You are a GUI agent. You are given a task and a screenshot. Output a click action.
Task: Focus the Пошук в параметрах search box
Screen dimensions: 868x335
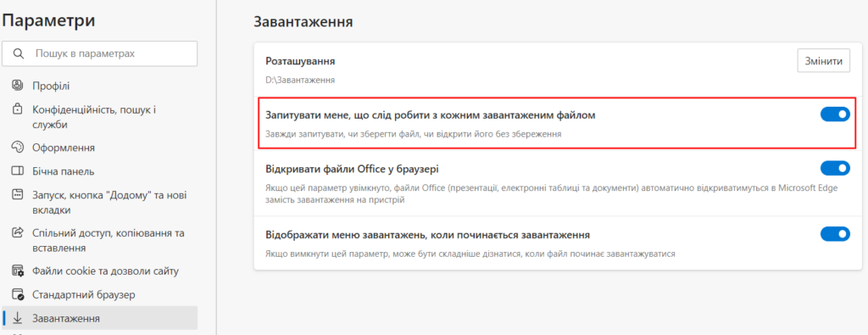100,53
